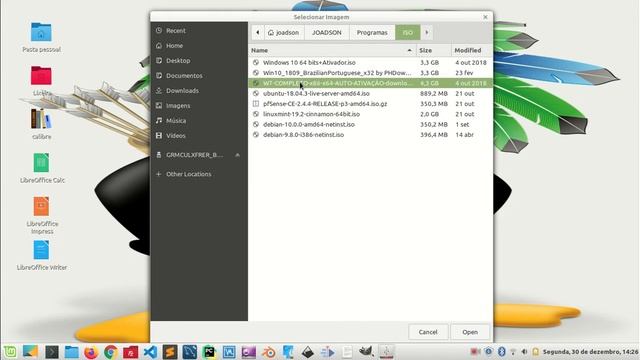Select debian-9.8.0-i386-netinst.iso
640x360 pixels.
370,135
